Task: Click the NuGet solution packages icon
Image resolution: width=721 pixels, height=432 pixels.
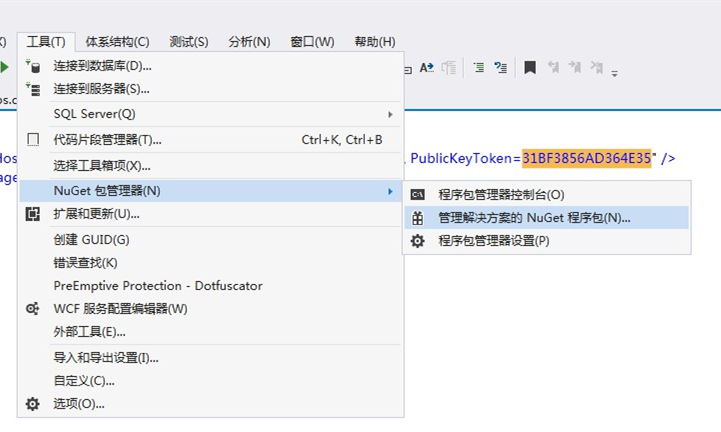Action: point(418,218)
